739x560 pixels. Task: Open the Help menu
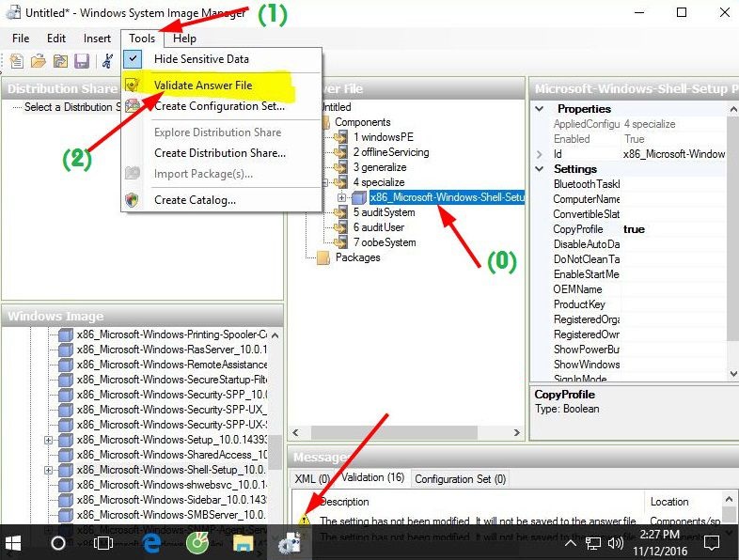click(x=184, y=39)
